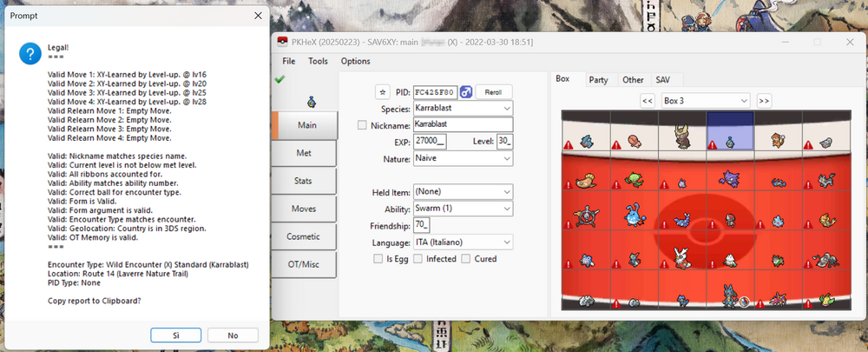This screenshot has height=352, width=868.
Task: Click the shiny star button beside PID
Action: coord(382,91)
